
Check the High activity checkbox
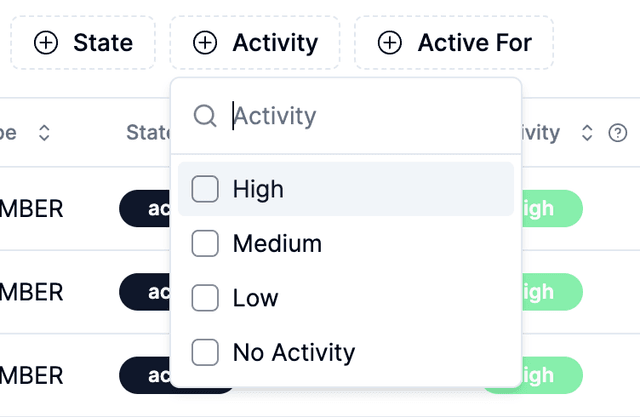pos(205,189)
